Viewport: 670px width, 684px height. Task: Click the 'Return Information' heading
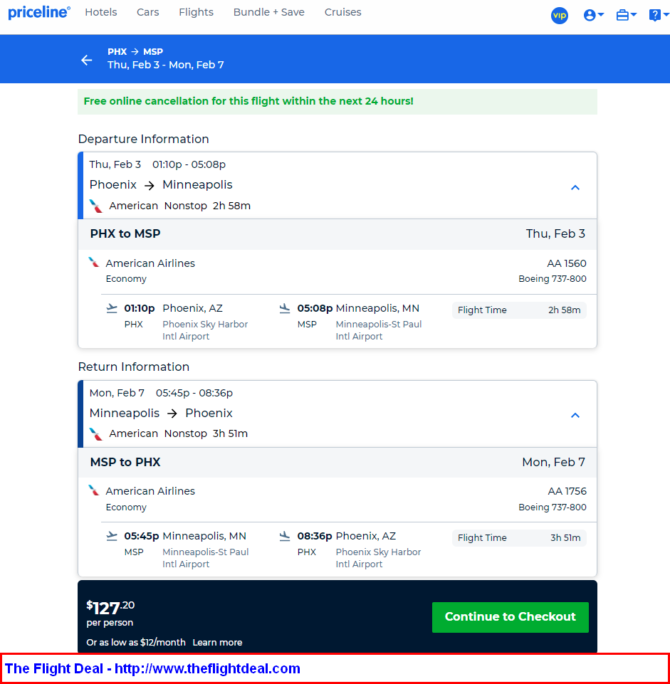tap(133, 367)
